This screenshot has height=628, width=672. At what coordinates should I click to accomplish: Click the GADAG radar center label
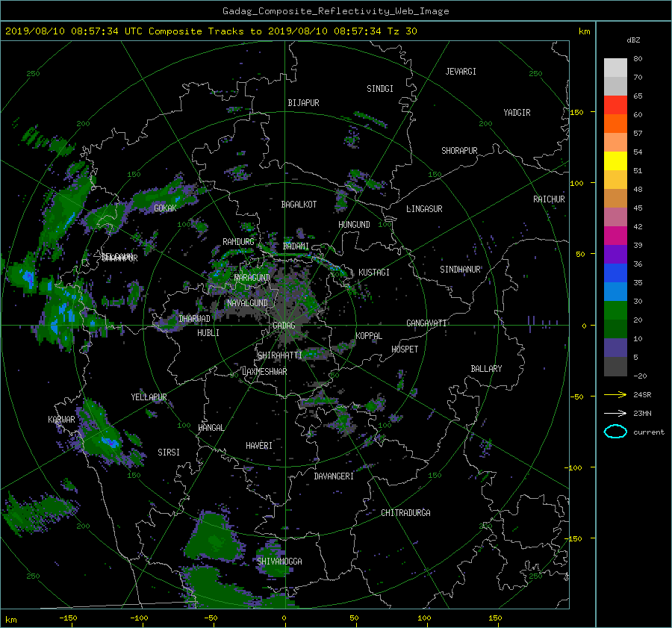tap(284, 326)
